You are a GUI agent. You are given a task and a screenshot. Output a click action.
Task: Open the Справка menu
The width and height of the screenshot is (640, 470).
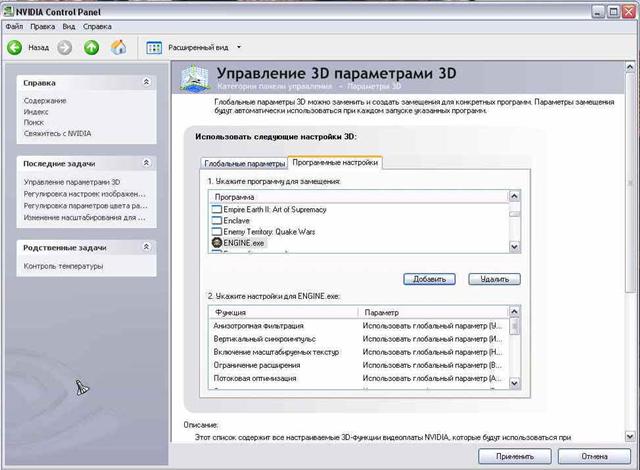(x=97, y=27)
